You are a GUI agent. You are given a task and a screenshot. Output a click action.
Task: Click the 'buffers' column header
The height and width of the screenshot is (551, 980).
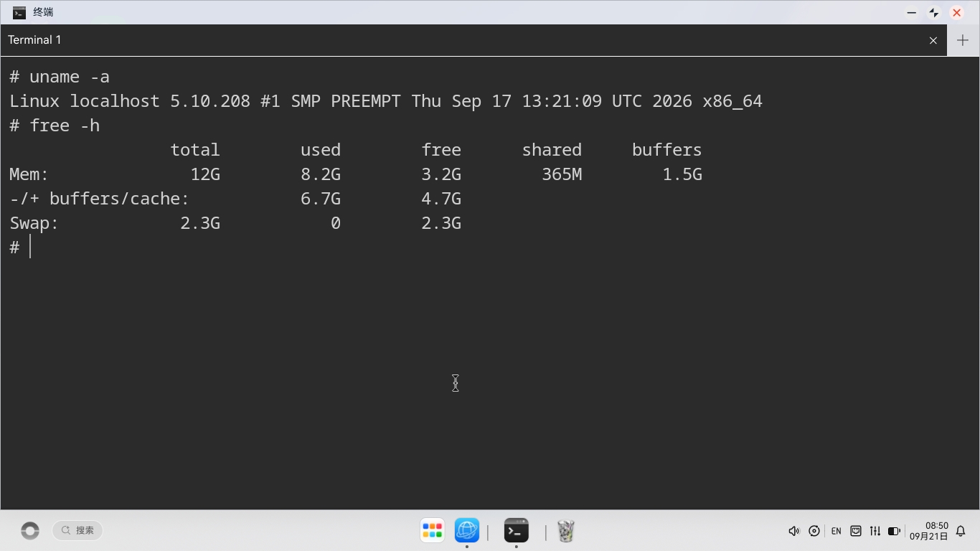666,150
